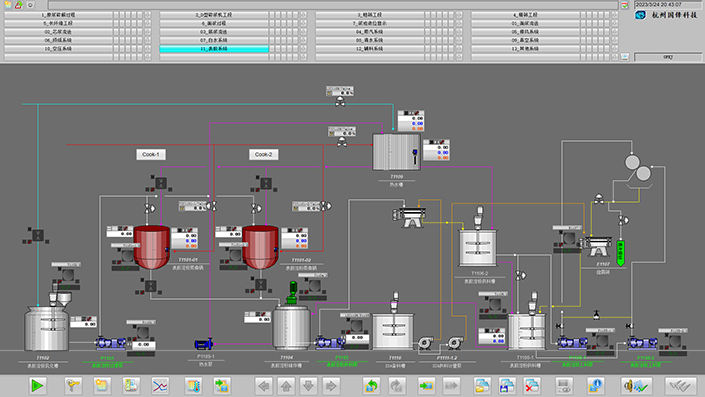The height and width of the screenshot is (397, 705).
Task: Toggle the control valve on the cyan top pipeline
Action: pyautogui.click(x=340, y=102)
